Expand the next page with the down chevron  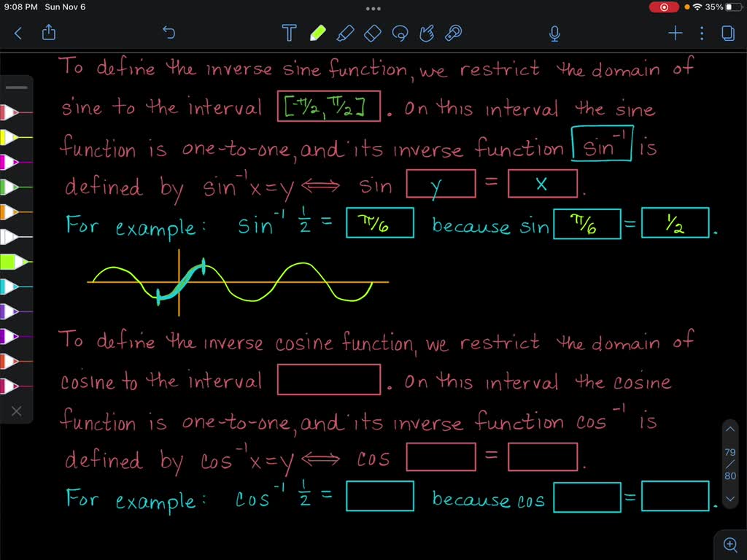(x=730, y=498)
